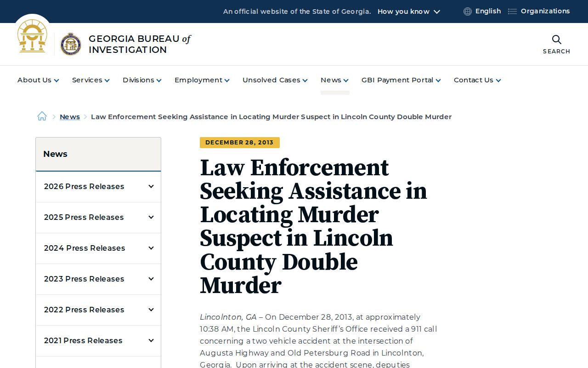The height and width of the screenshot is (368, 588).
Task: Expand 2025 Press Releases section
Action: click(x=98, y=218)
